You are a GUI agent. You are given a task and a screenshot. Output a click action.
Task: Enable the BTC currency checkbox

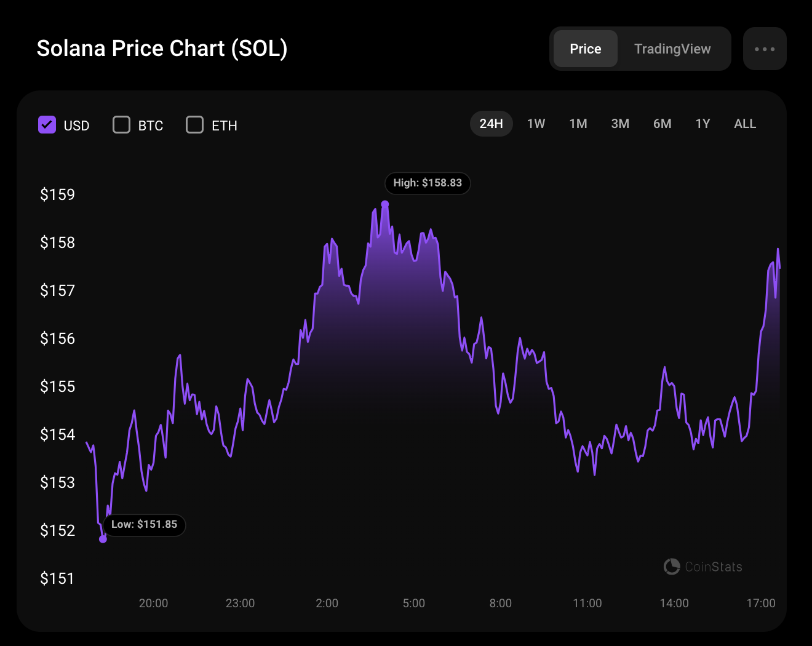pos(122,125)
